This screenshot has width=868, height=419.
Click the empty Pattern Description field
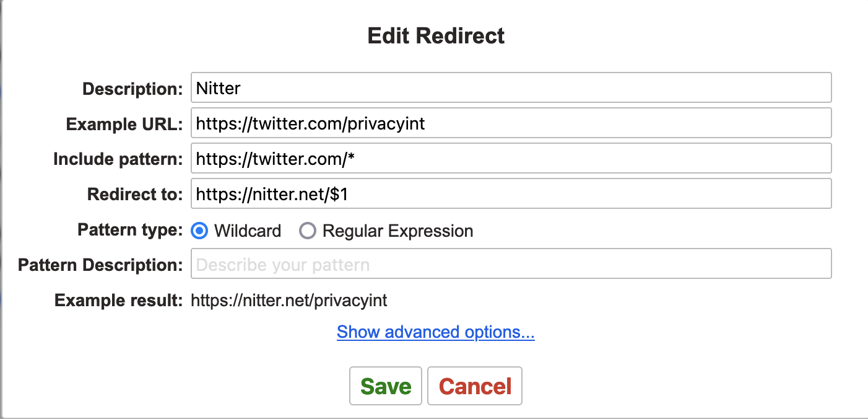coord(511,265)
